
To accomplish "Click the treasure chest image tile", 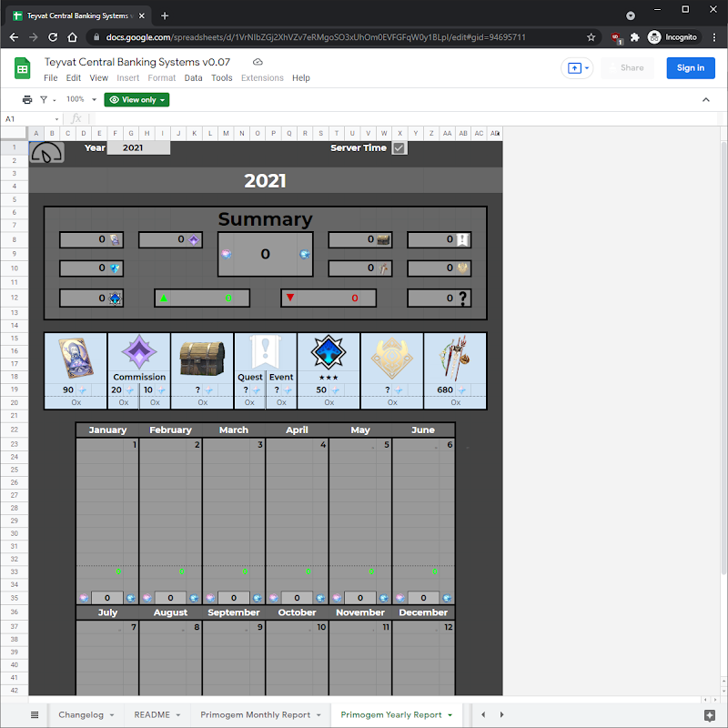I will click(x=202, y=359).
